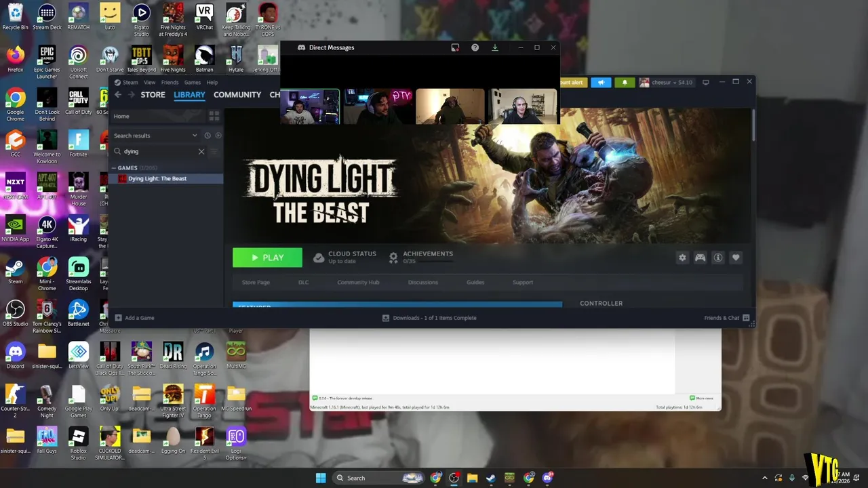Open the DLC link
The image size is (868, 488).
pyautogui.click(x=303, y=282)
